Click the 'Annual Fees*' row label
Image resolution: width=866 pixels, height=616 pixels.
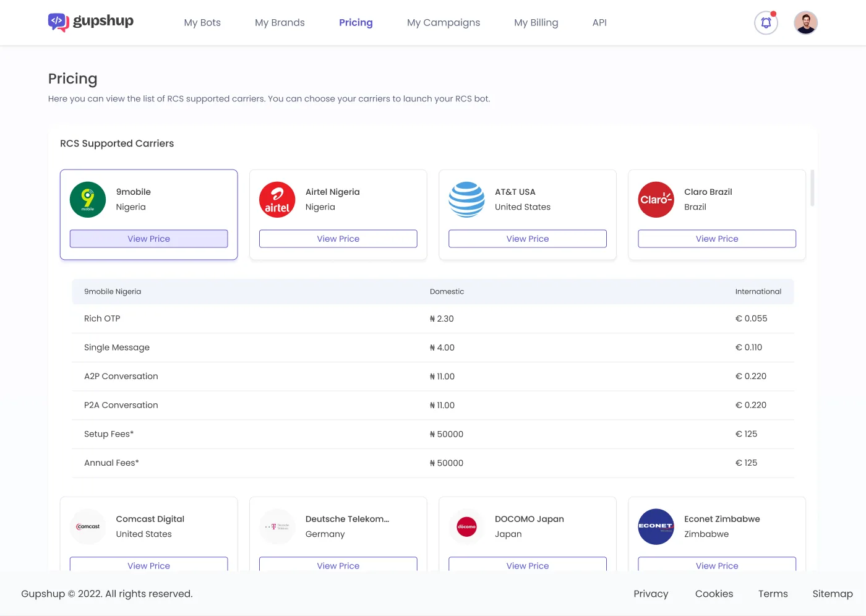(x=111, y=463)
